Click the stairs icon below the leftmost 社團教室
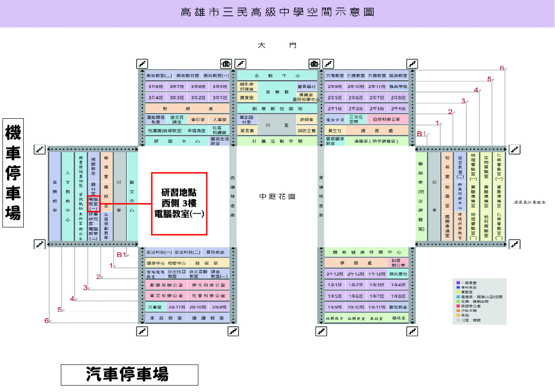 321,331
